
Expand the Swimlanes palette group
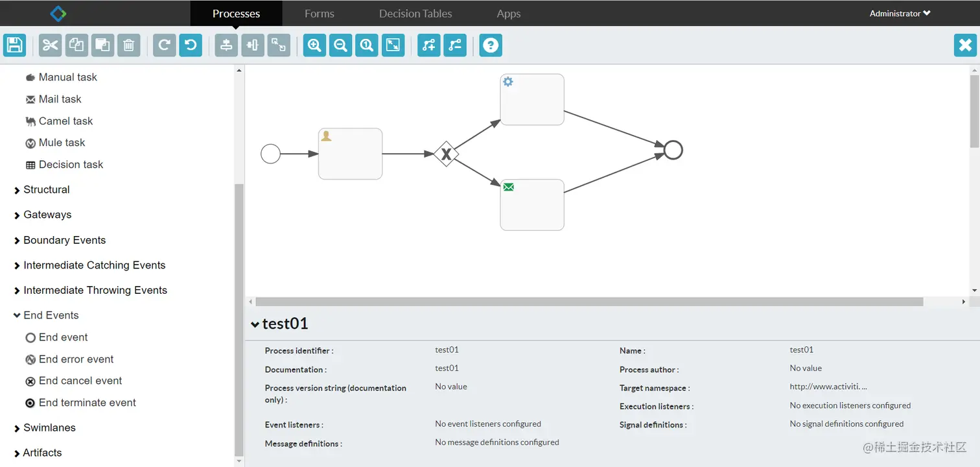pos(44,427)
